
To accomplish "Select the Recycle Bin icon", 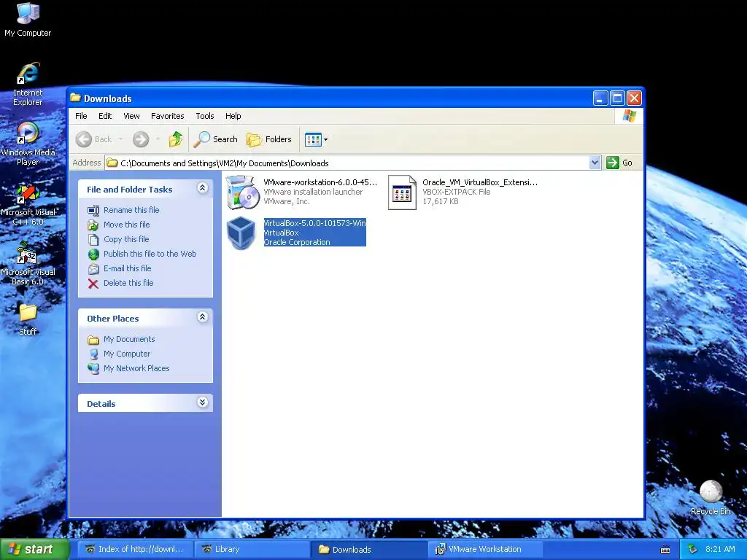I will point(711,497).
